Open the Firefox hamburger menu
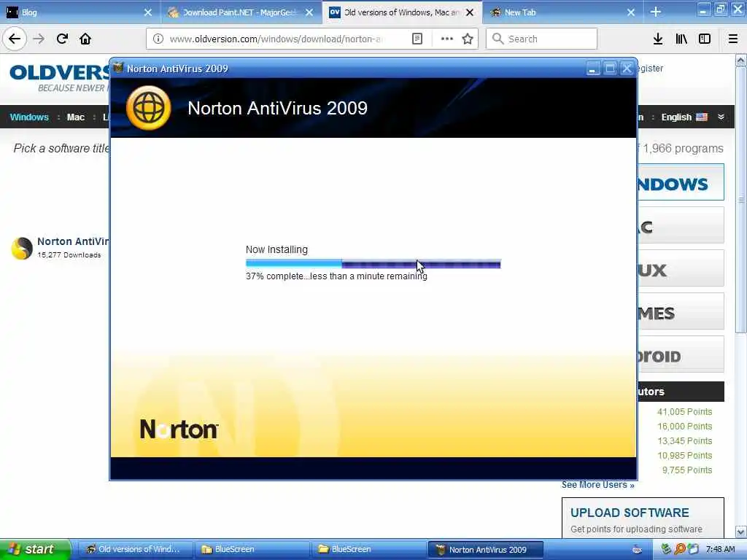The width and height of the screenshot is (747, 560). click(733, 39)
